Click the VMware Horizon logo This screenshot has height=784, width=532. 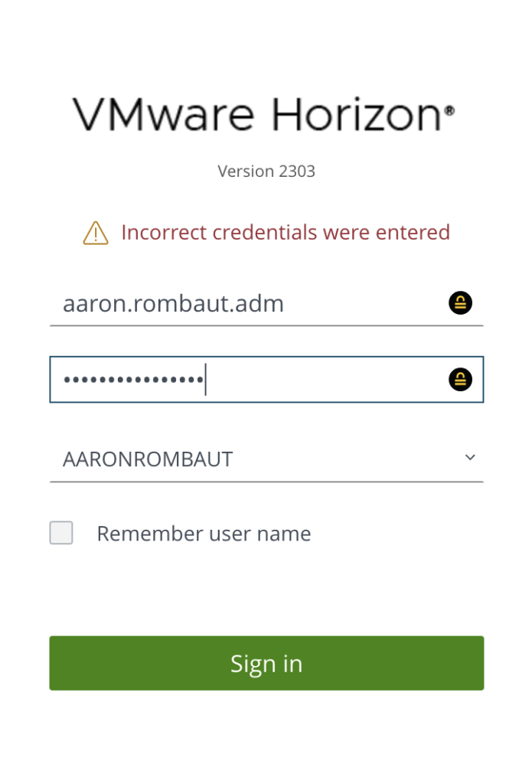263,115
